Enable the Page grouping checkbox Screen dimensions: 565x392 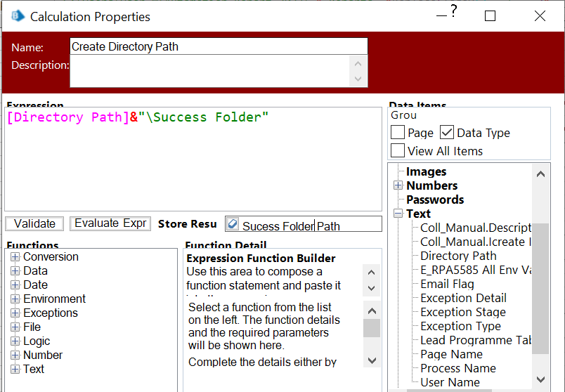398,132
